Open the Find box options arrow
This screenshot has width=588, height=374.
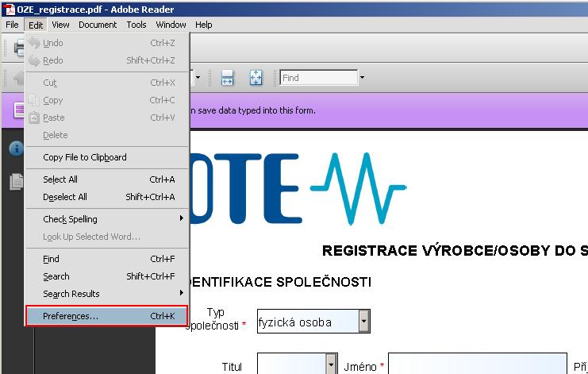[x=363, y=78]
